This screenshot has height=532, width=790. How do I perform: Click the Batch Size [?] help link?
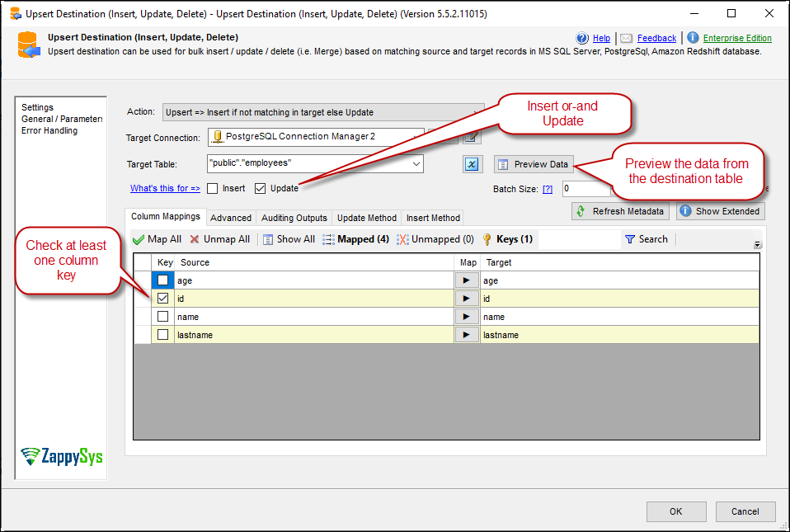[548, 189]
